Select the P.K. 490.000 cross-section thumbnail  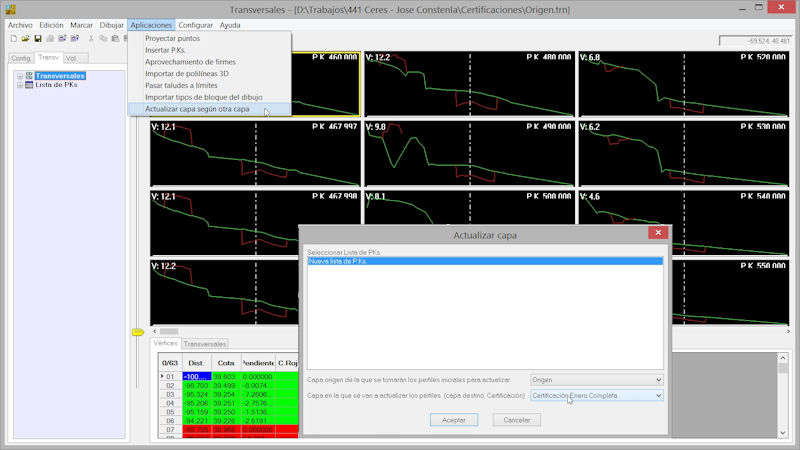(469, 154)
